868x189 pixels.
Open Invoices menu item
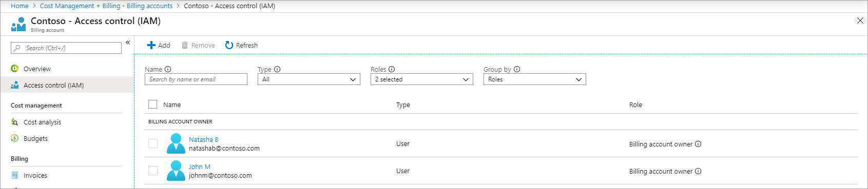67,175
